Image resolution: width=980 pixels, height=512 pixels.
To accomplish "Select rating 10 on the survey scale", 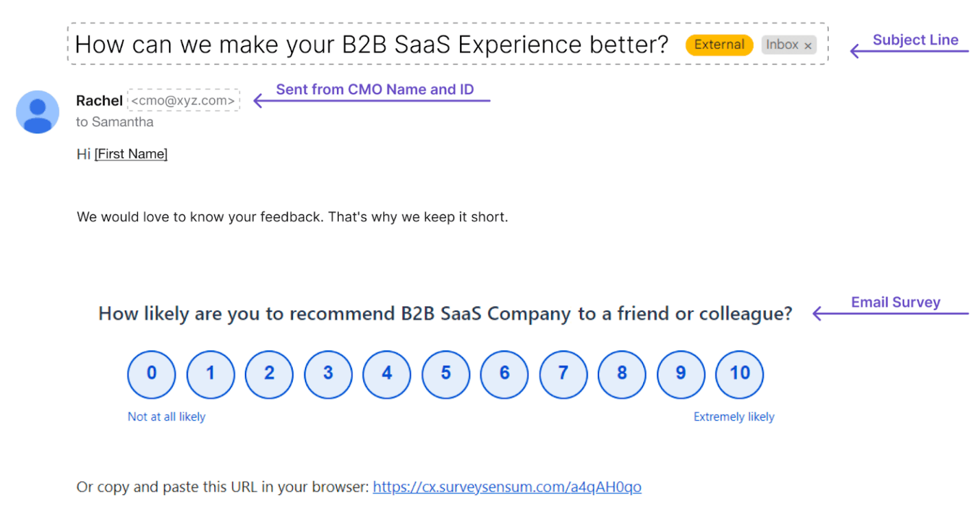I will click(739, 374).
